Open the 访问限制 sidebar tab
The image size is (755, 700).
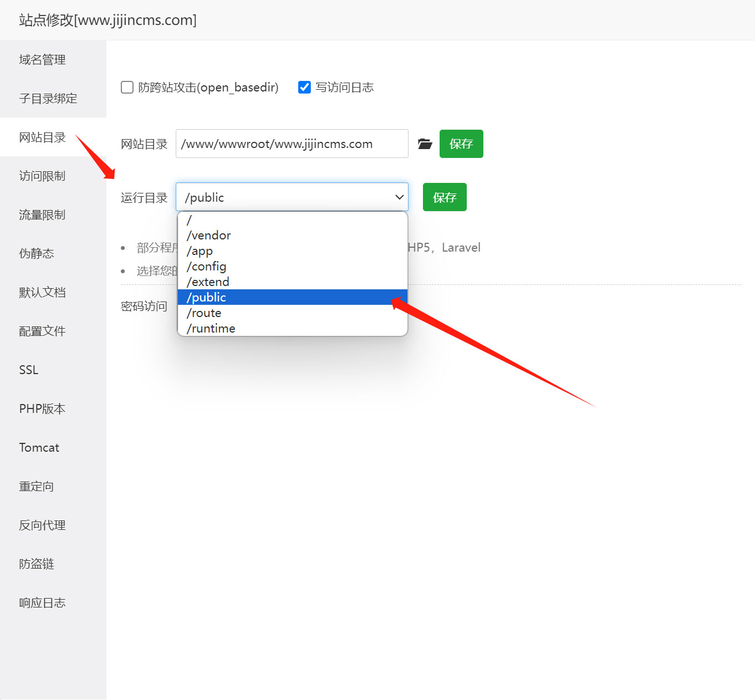click(x=53, y=176)
